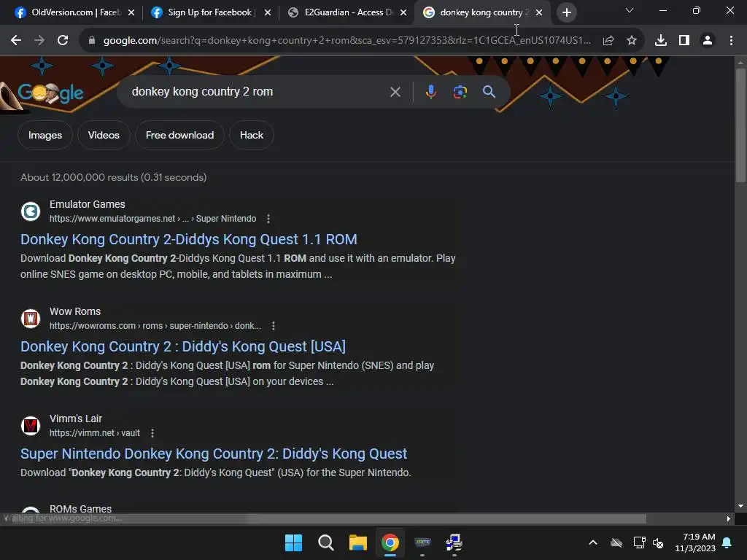Close the OldVersion.com Facebook tab
The image size is (747, 560).
coord(131,12)
